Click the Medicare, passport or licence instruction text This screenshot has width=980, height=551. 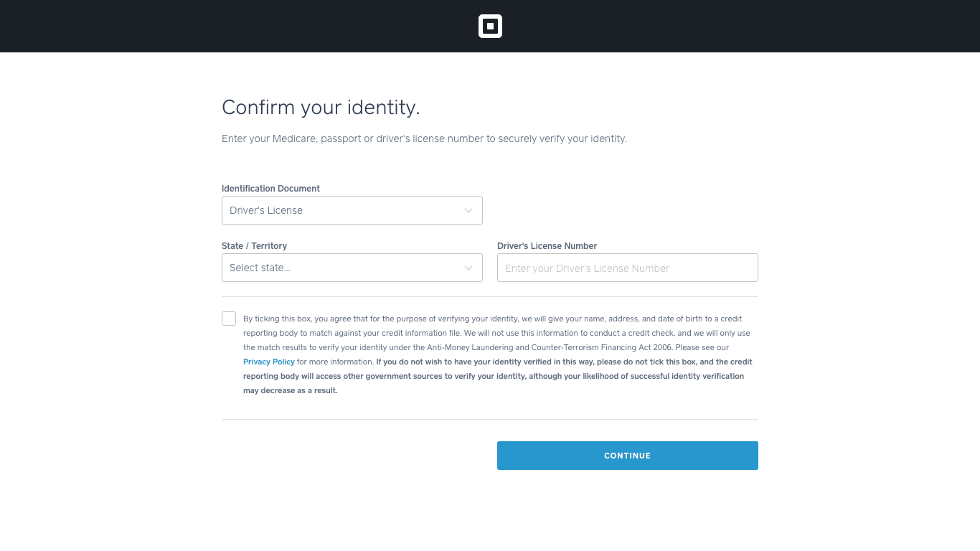click(x=424, y=138)
